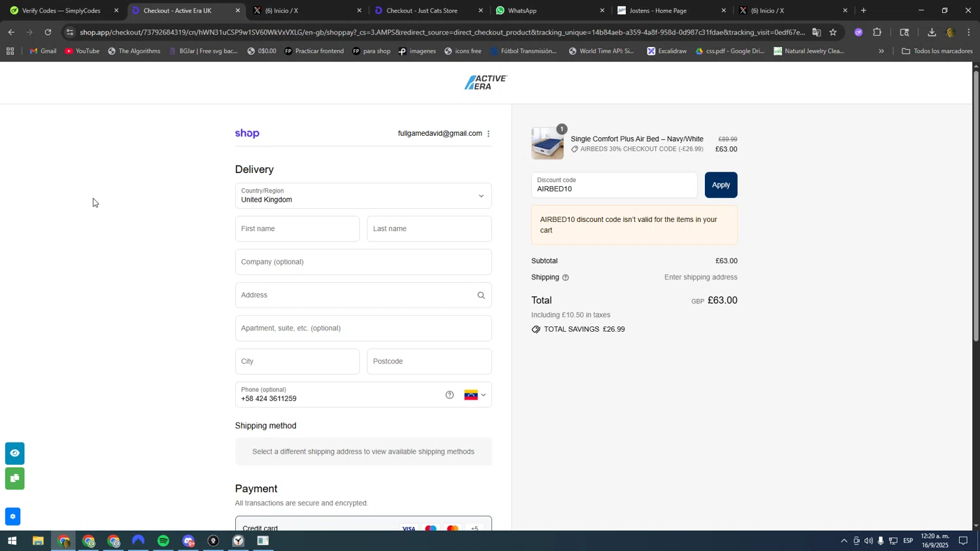Expand the Country/Region dropdown
The image size is (980, 551).
coord(363,196)
